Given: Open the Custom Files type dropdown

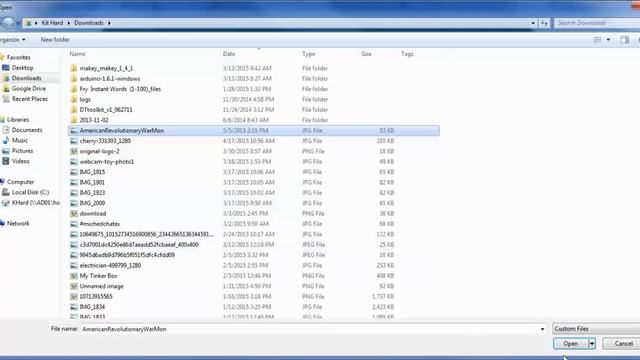Looking at the screenshot, I should (596, 329).
